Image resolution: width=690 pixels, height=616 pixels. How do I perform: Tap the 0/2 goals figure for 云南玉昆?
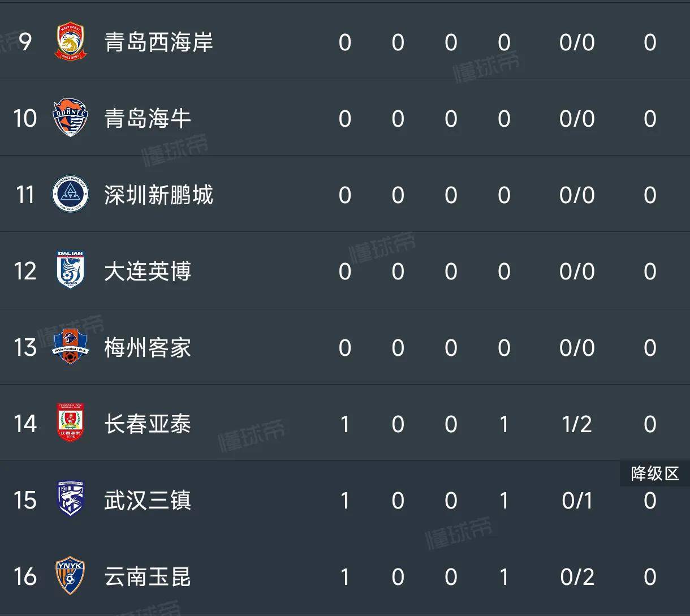(x=577, y=577)
